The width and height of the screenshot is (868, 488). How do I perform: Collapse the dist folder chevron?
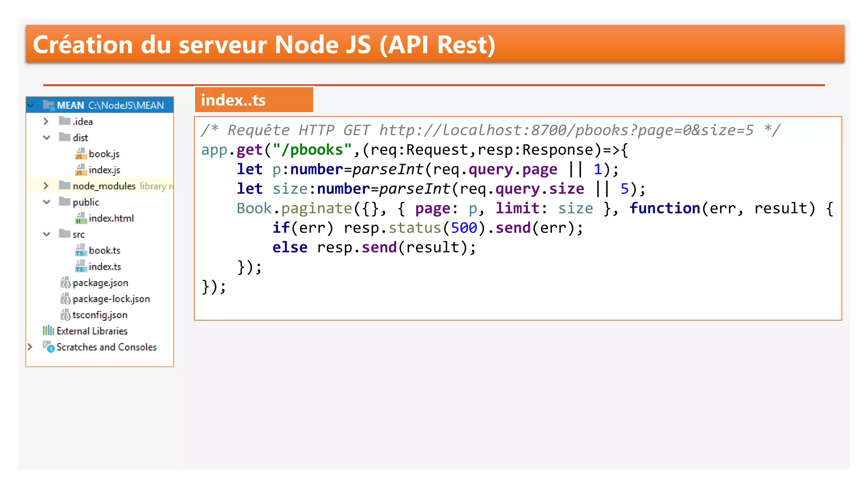(47, 138)
